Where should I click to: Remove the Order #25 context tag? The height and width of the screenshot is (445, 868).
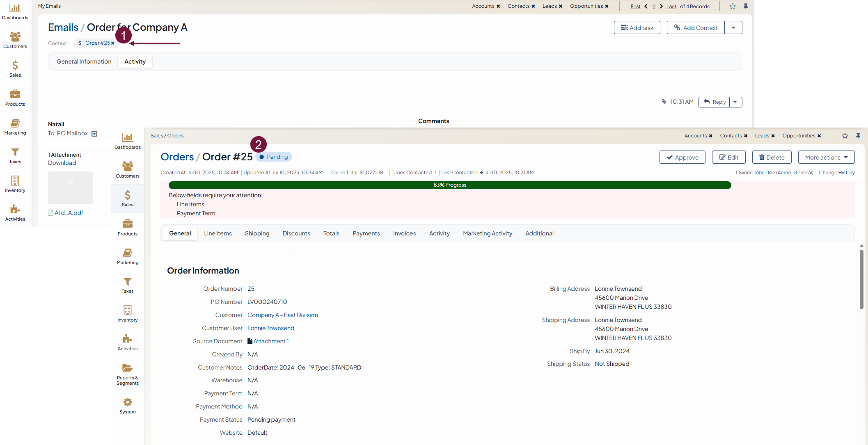tap(113, 43)
